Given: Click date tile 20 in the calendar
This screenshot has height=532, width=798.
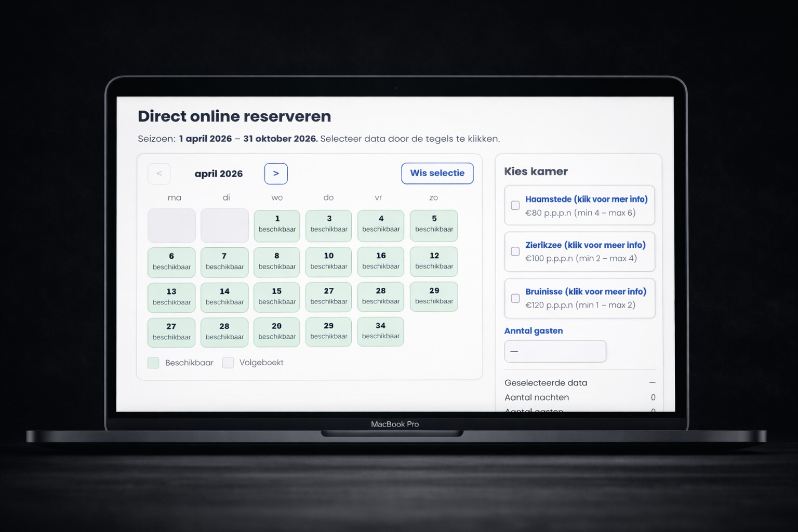Looking at the screenshot, I should tap(277, 332).
